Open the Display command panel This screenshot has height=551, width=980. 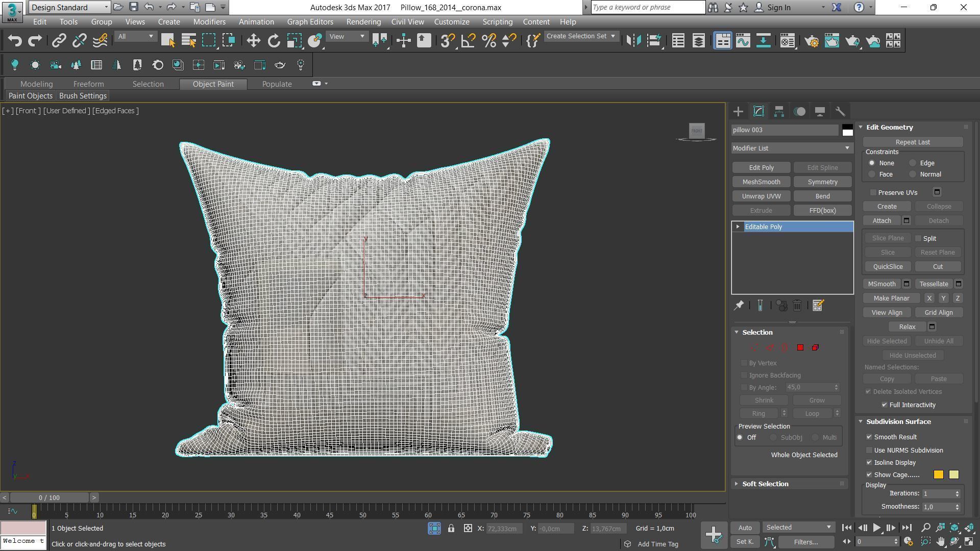pyautogui.click(x=820, y=111)
